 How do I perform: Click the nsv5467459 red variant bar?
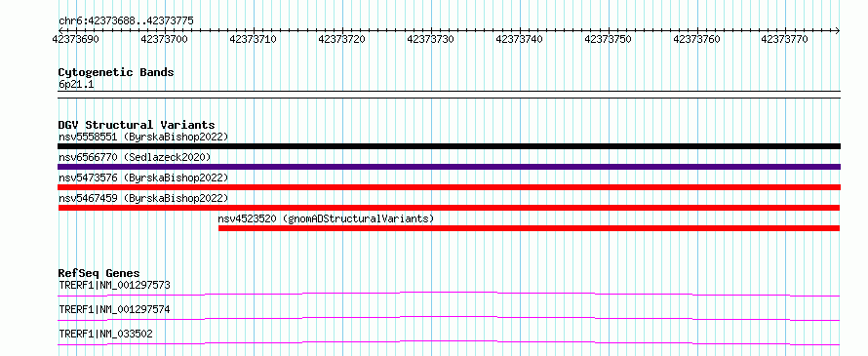(x=449, y=208)
